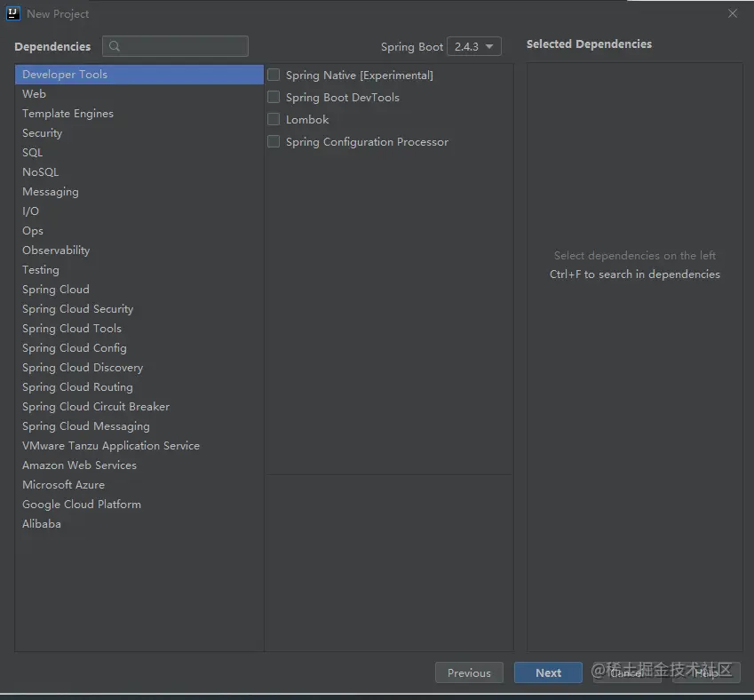Choose Spring Cloud Routing category
Image resolution: width=754 pixels, height=700 pixels.
[139, 387]
